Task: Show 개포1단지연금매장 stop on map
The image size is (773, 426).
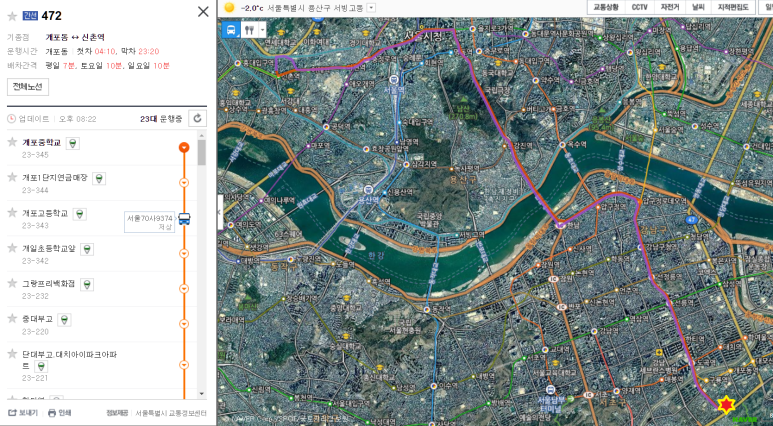Action: 99,178
